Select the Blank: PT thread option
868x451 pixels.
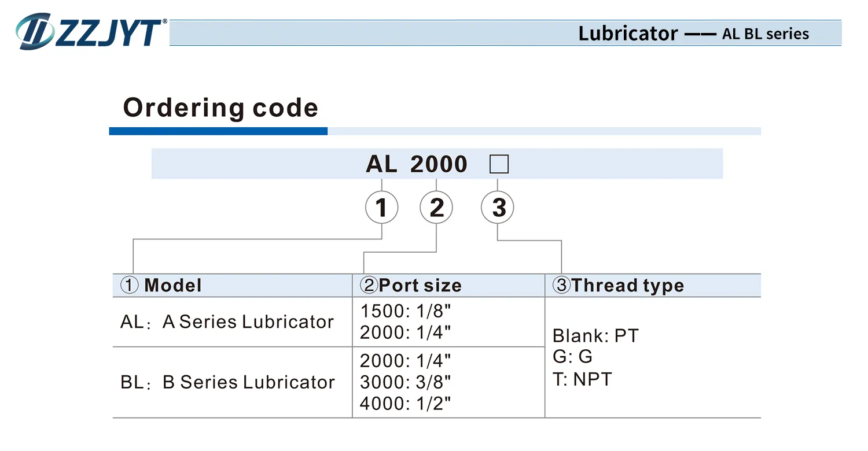click(595, 335)
